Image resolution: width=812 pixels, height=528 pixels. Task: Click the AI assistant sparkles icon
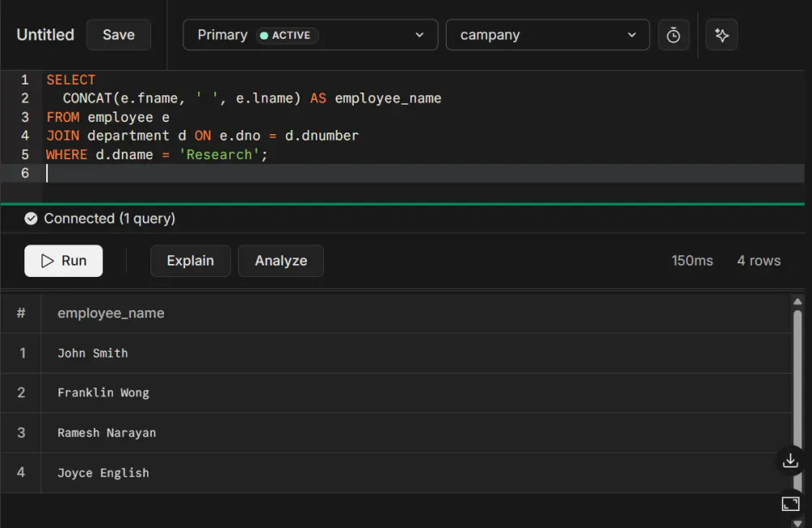pyautogui.click(x=722, y=34)
